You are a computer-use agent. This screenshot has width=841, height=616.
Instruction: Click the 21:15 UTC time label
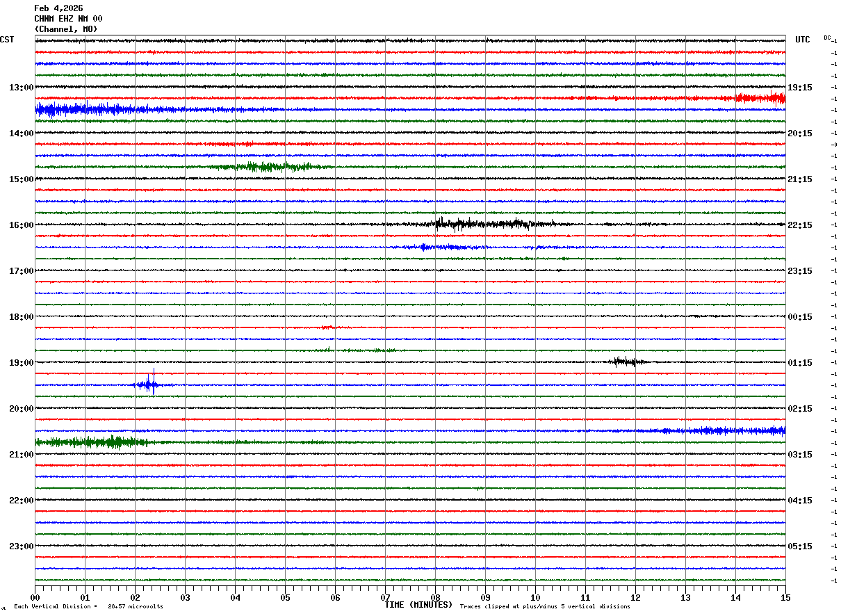click(x=800, y=179)
